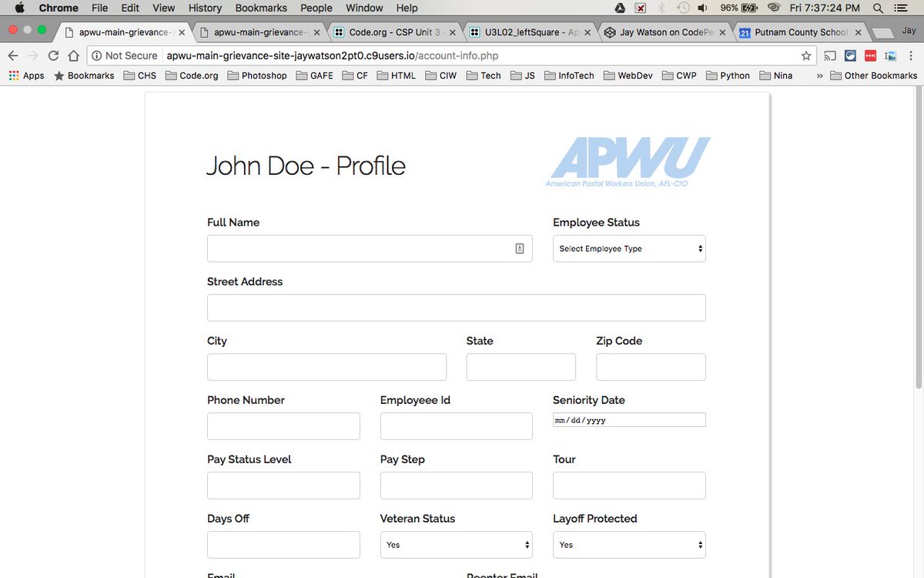Click the Jay profile button

(909, 31)
